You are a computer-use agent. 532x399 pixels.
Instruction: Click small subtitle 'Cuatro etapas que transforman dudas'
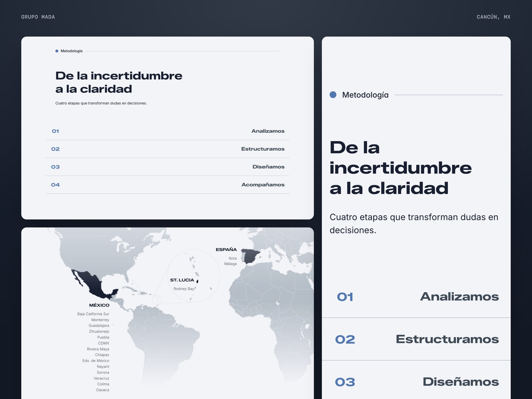(101, 103)
